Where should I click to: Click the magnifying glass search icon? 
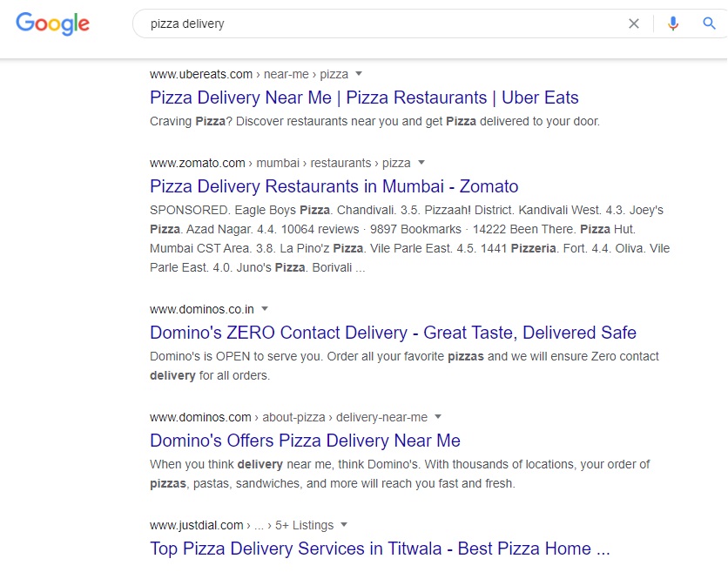click(709, 24)
